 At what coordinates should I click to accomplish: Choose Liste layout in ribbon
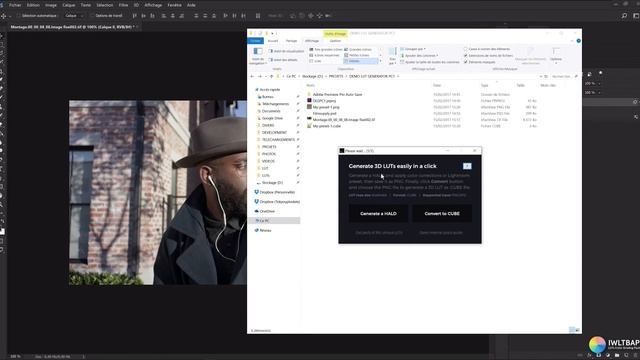[x=316, y=61]
